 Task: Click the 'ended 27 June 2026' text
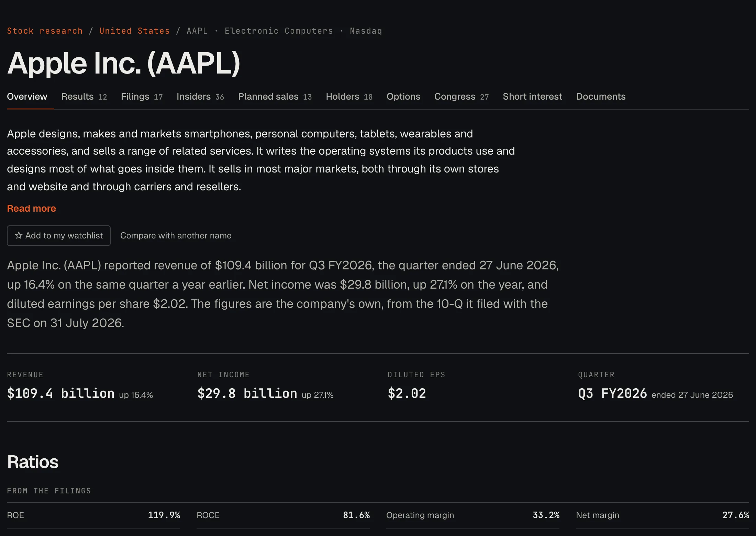tap(692, 395)
